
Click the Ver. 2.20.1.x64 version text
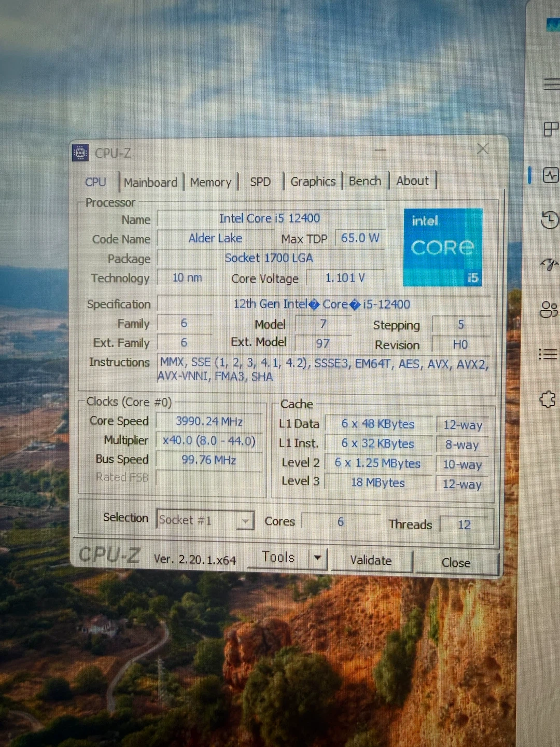(195, 560)
